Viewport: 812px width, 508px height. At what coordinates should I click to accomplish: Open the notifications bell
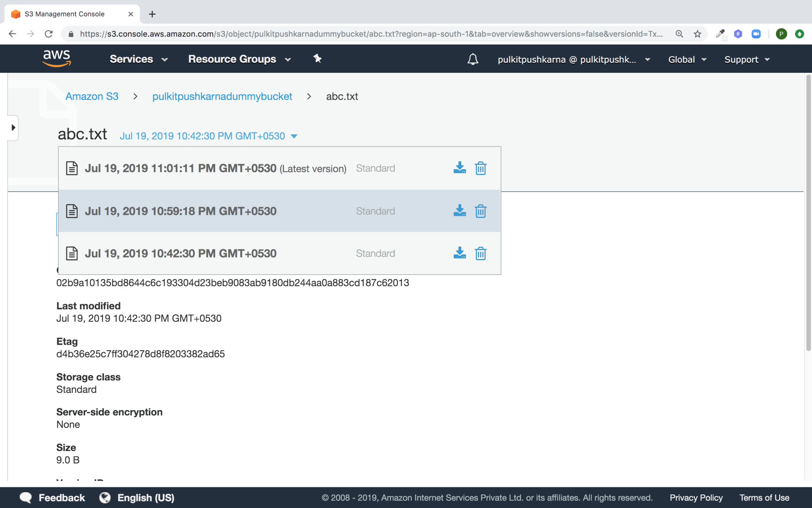point(473,59)
